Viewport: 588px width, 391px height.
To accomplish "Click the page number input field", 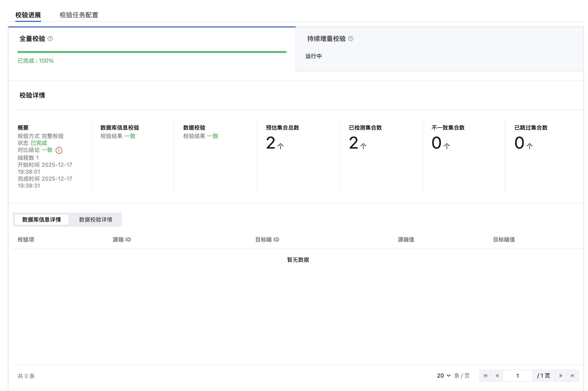I will tap(517, 375).
